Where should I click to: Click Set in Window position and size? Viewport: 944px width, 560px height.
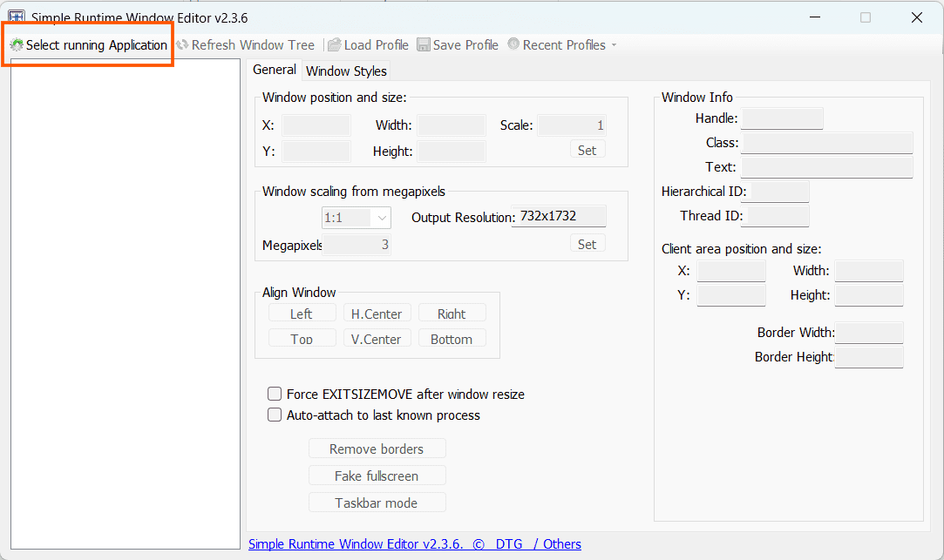[587, 151]
